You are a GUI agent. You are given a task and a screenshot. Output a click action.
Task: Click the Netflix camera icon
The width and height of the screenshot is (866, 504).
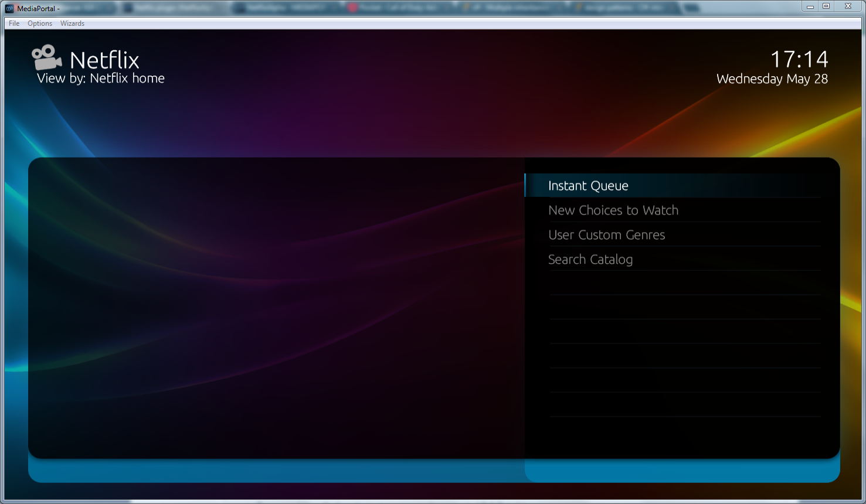click(x=47, y=57)
